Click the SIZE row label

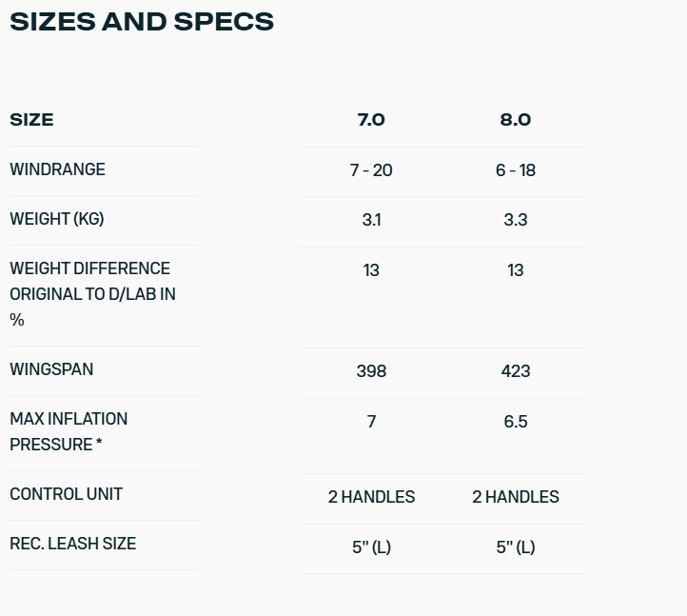point(31,120)
